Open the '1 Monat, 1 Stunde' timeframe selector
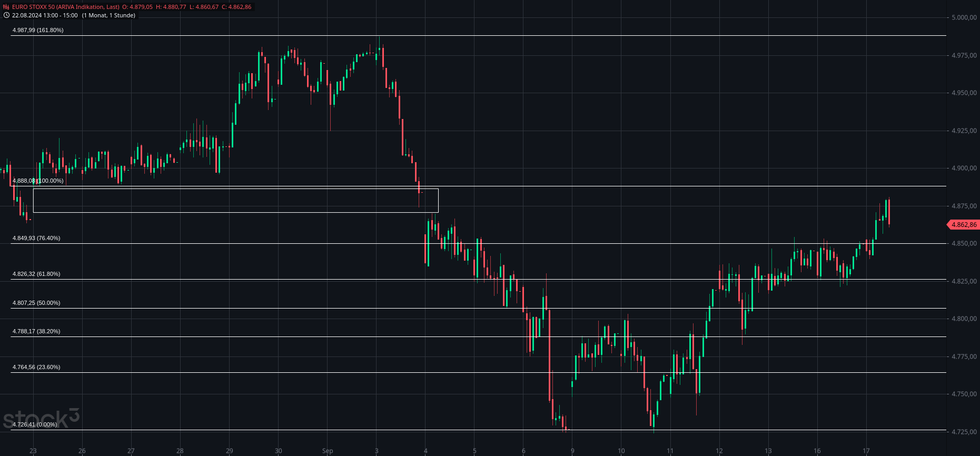Image resolution: width=980 pixels, height=456 pixels. coord(108,15)
